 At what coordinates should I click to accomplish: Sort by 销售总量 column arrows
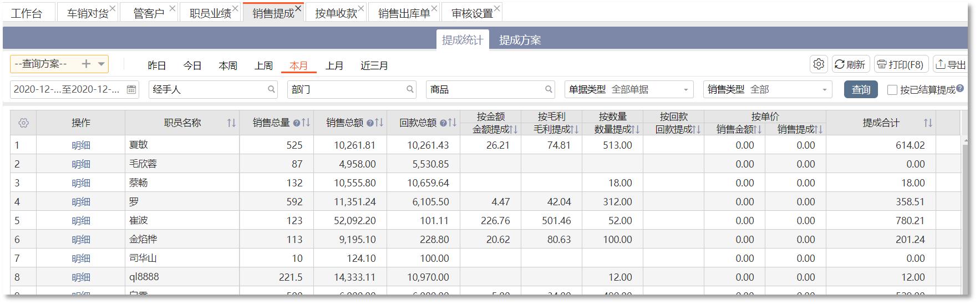(306, 123)
